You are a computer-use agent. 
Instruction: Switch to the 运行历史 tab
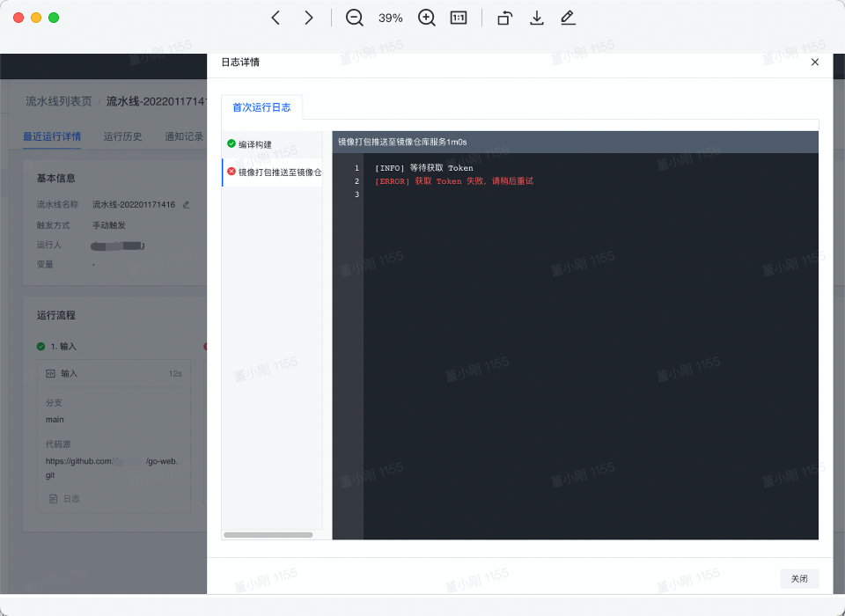point(122,136)
